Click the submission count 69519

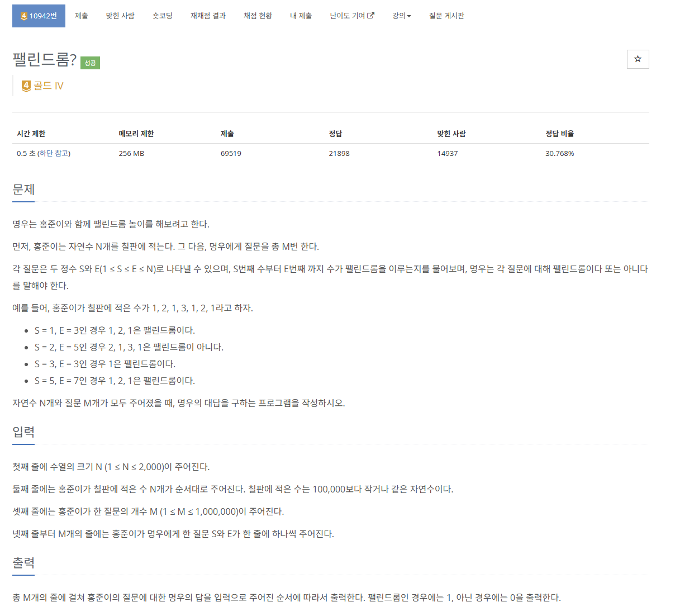point(230,153)
